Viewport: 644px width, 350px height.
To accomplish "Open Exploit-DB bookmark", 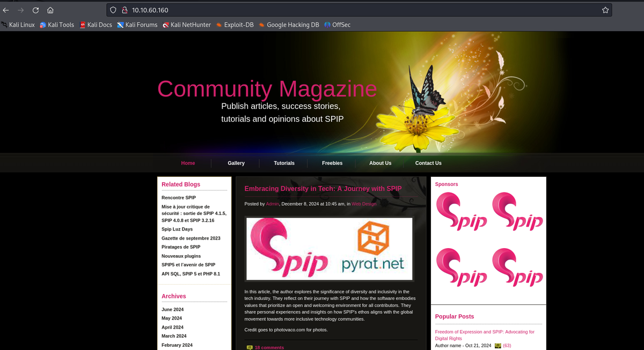I will [235, 25].
